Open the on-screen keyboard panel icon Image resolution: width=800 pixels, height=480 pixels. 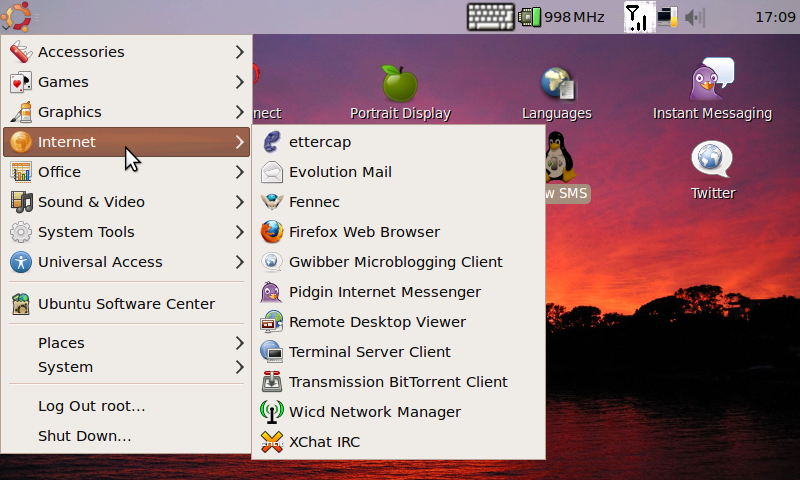490,17
